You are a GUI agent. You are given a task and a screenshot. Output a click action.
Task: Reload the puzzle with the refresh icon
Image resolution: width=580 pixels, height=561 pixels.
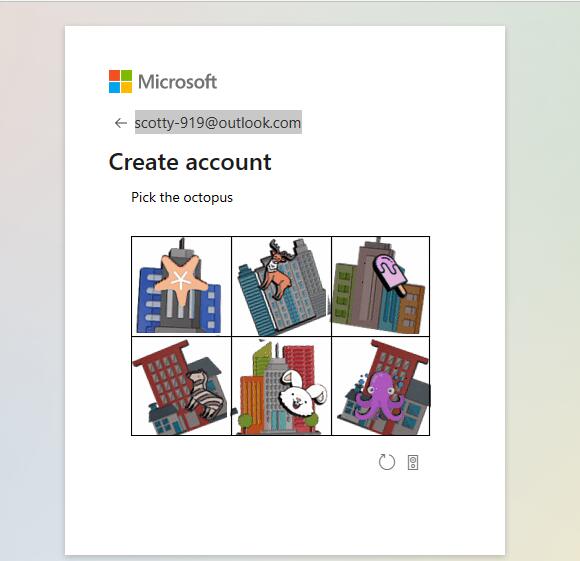[387, 462]
